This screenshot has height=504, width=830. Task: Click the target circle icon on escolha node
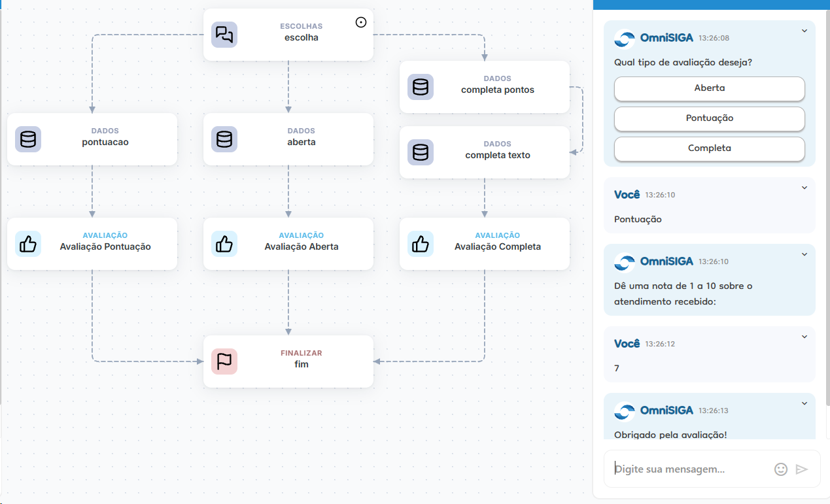click(x=361, y=22)
